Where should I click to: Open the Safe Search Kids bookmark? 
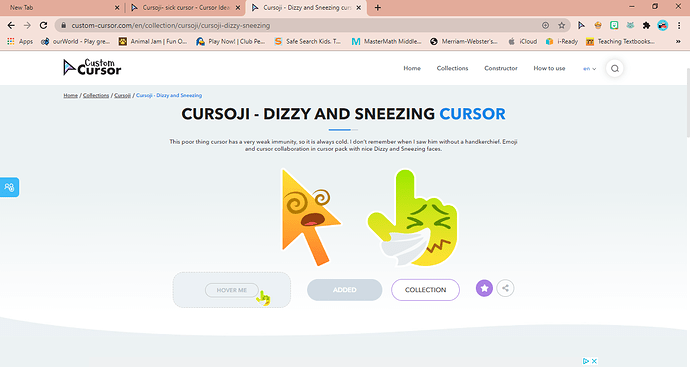click(x=308, y=41)
